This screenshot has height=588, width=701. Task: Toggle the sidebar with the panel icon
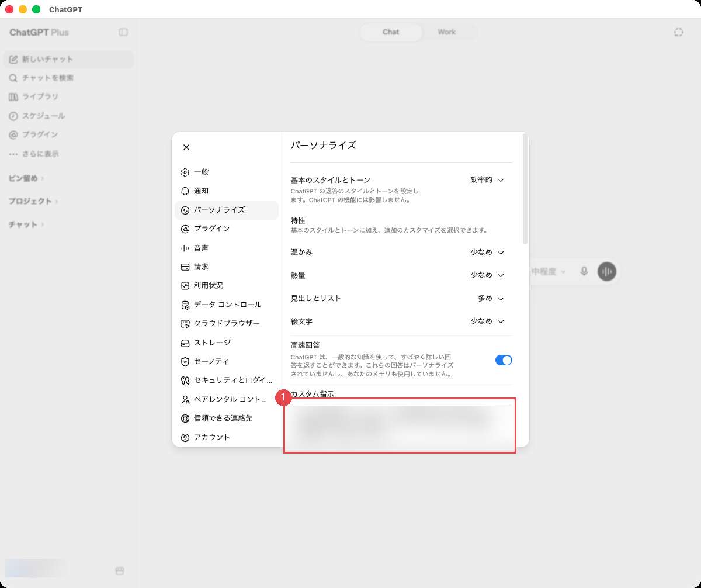click(123, 32)
